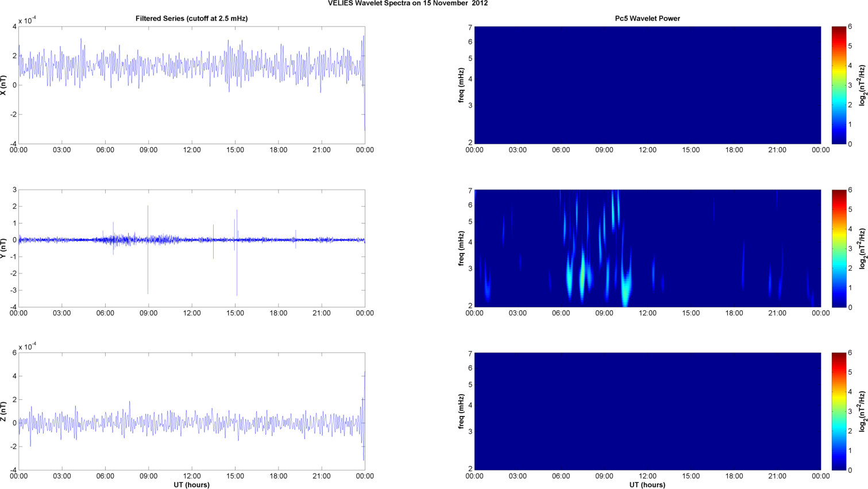Image resolution: width=868 pixels, height=489 pixels.
Task: Click the 'X (nT)' axis label
Action: [x=4, y=85]
